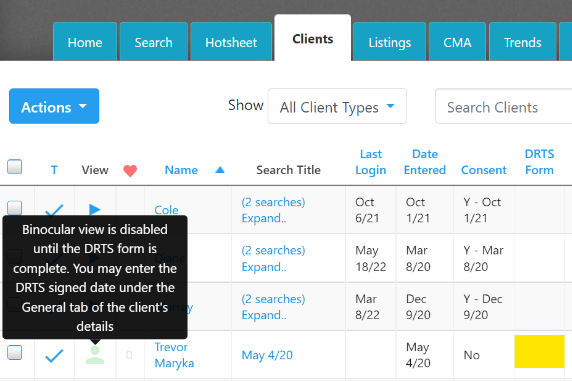Click the Show label beside the client types dropdown
The width and height of the screenshot is (572, 381).
tap(246, 105)
